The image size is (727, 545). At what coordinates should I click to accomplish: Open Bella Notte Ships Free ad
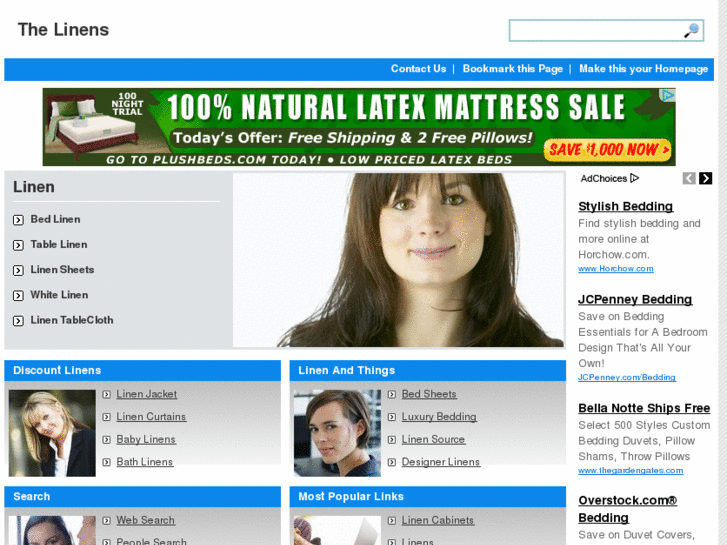644,408
